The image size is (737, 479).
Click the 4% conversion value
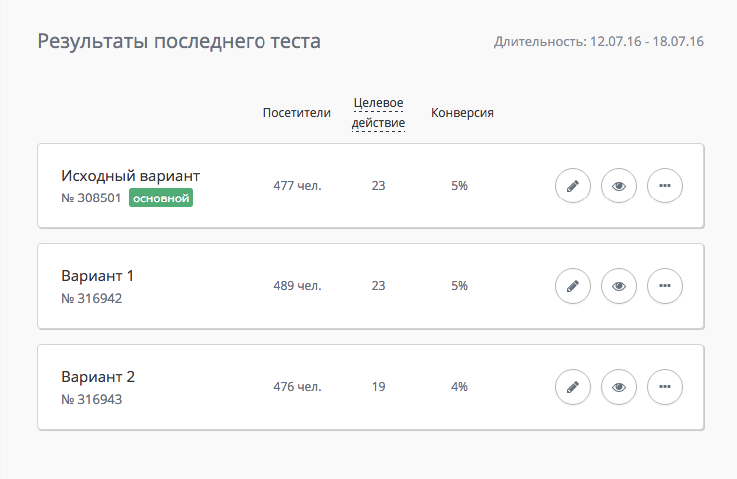[459, 387]
